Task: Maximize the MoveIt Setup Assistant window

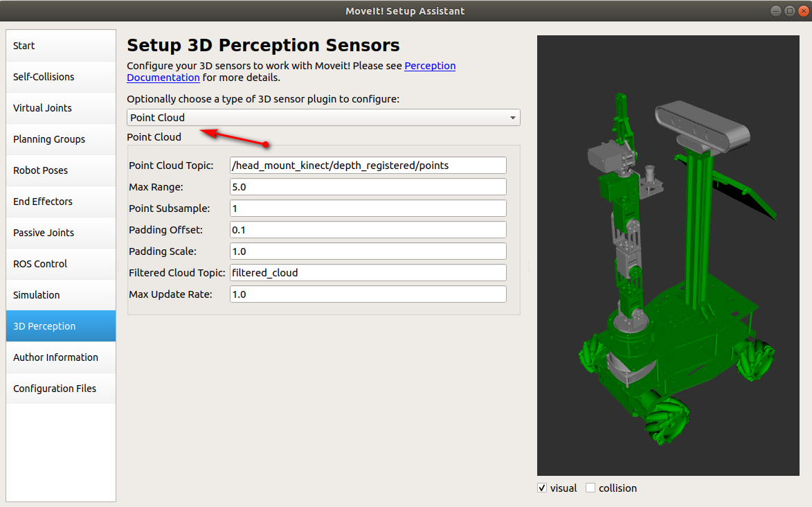Action: [x=790, y=11]
